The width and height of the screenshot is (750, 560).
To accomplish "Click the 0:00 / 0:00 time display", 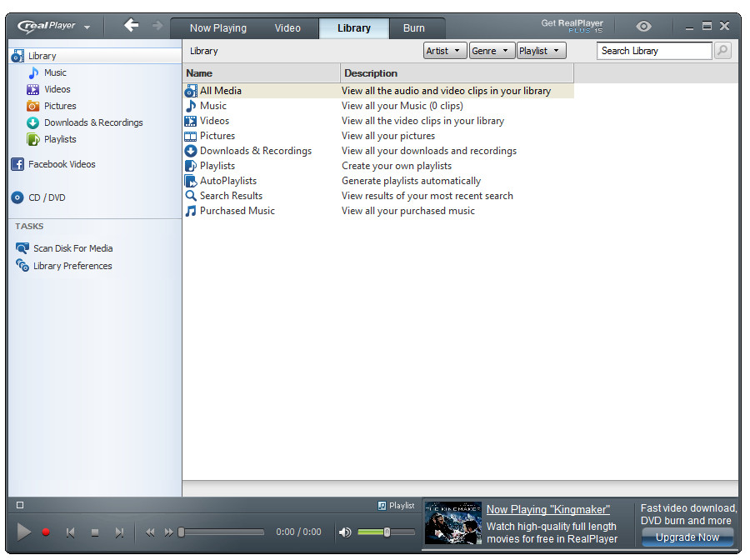I will coord(298,532).
